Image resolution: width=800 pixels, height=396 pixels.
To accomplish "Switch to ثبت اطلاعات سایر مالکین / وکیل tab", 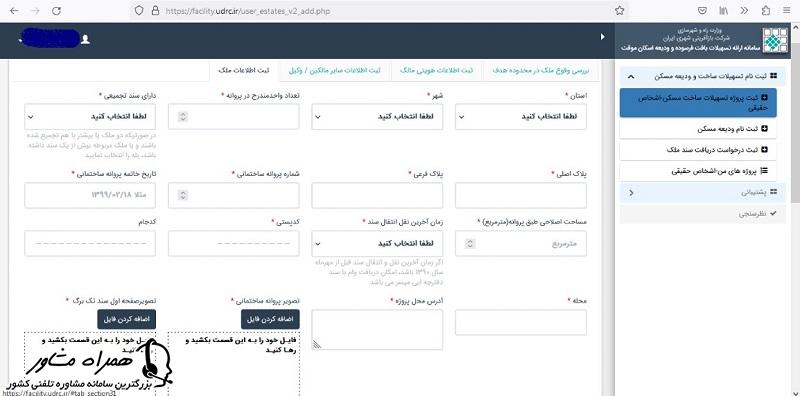I will point(335,70).
